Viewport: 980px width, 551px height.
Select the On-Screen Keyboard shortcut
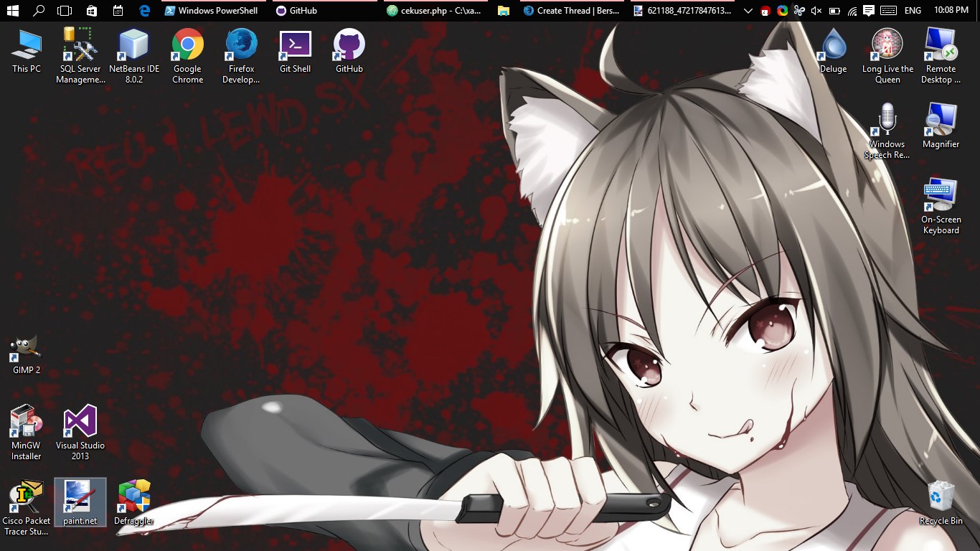(941, 207)
